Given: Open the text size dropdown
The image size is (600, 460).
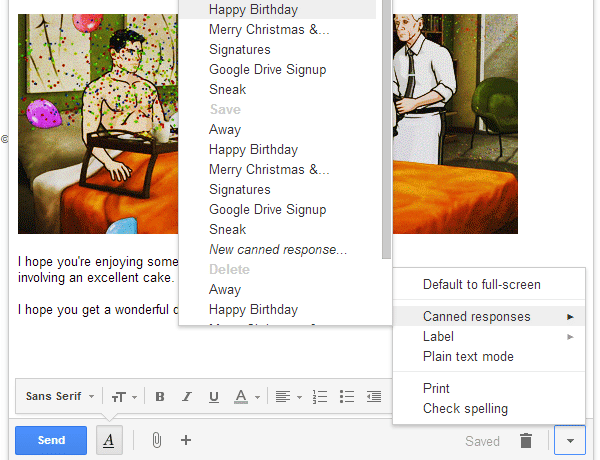Looking at the screenshot, I should pyautogui.click(x=125, y=396).
